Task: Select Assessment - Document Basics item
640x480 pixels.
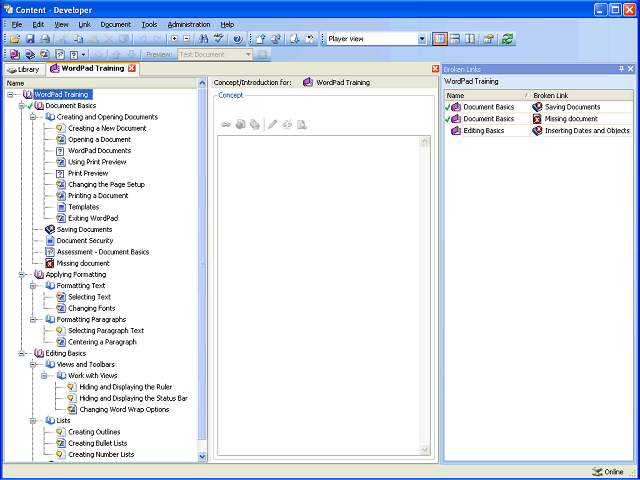Action: coord(102,252)
